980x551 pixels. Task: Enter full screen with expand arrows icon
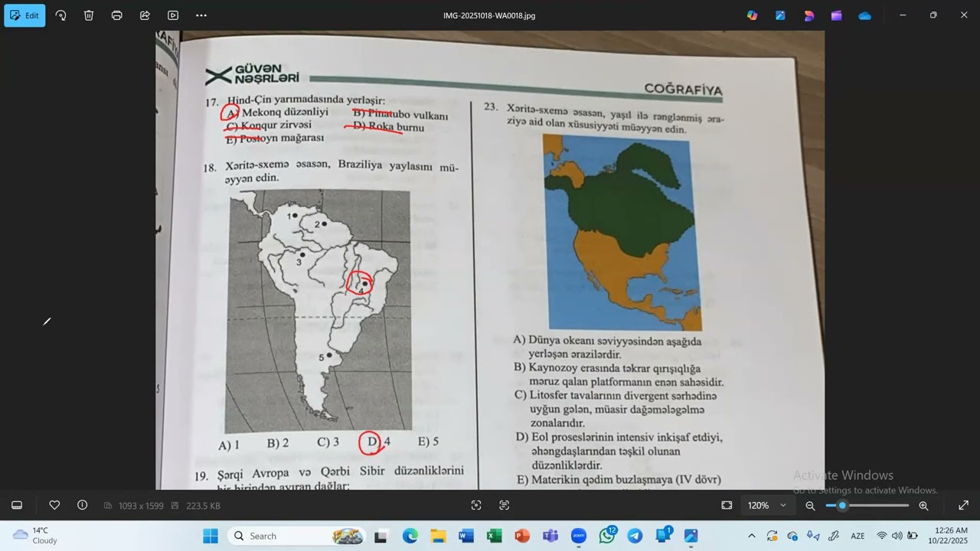click(963, 505)
